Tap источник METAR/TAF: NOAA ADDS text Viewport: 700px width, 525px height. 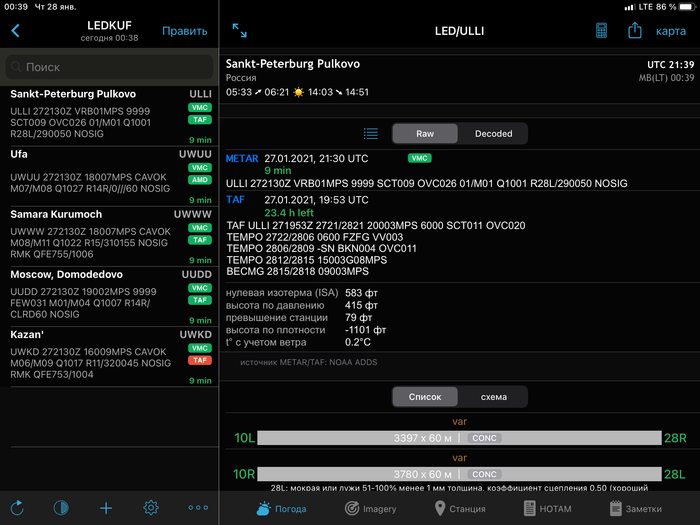tap(308, 362)
